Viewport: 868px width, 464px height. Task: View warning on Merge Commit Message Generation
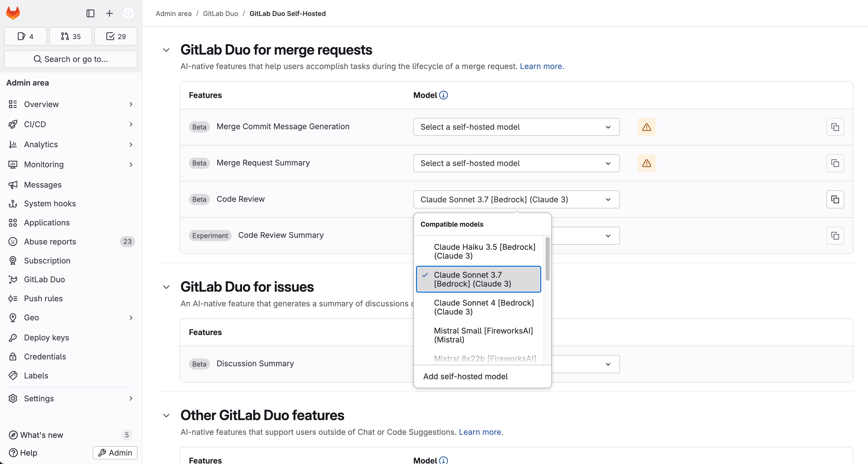(646, 127)
